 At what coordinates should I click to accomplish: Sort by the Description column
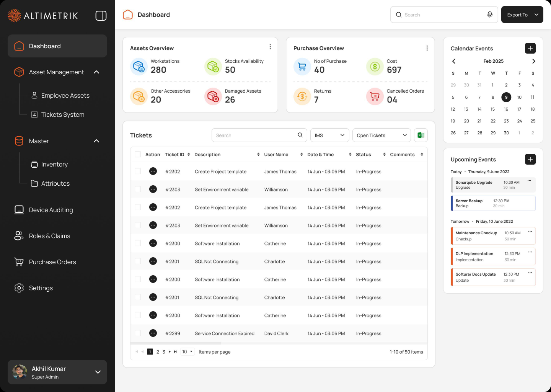(258, 155)
